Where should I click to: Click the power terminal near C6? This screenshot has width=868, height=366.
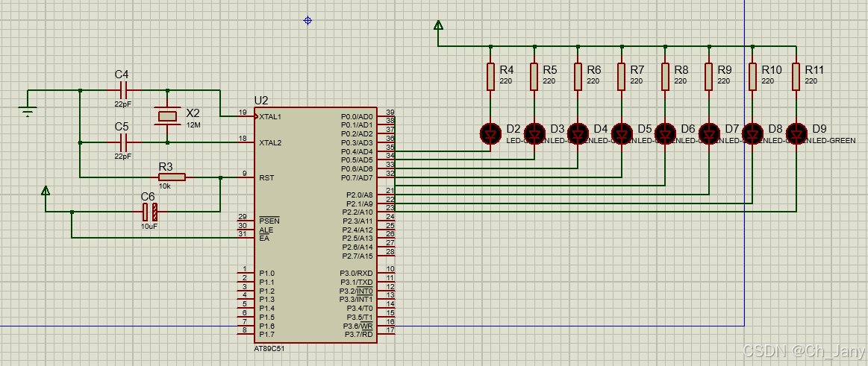(x=46, y=191)
